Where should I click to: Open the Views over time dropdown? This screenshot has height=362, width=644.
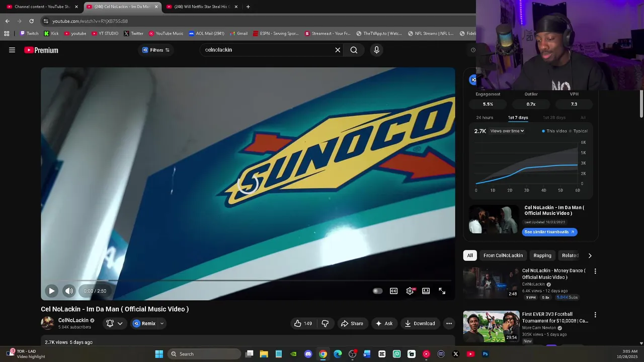tap(507, 131)
